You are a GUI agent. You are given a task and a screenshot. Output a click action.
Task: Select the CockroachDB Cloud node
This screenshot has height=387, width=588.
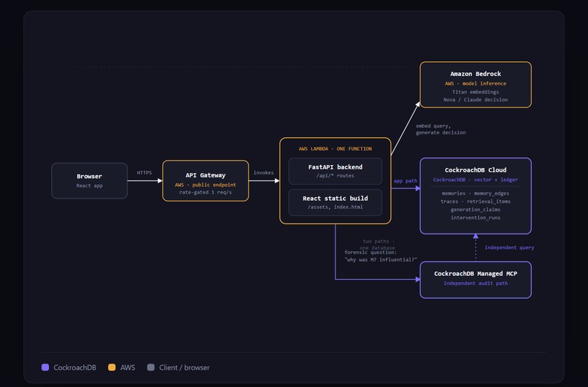tap(476, 196)
